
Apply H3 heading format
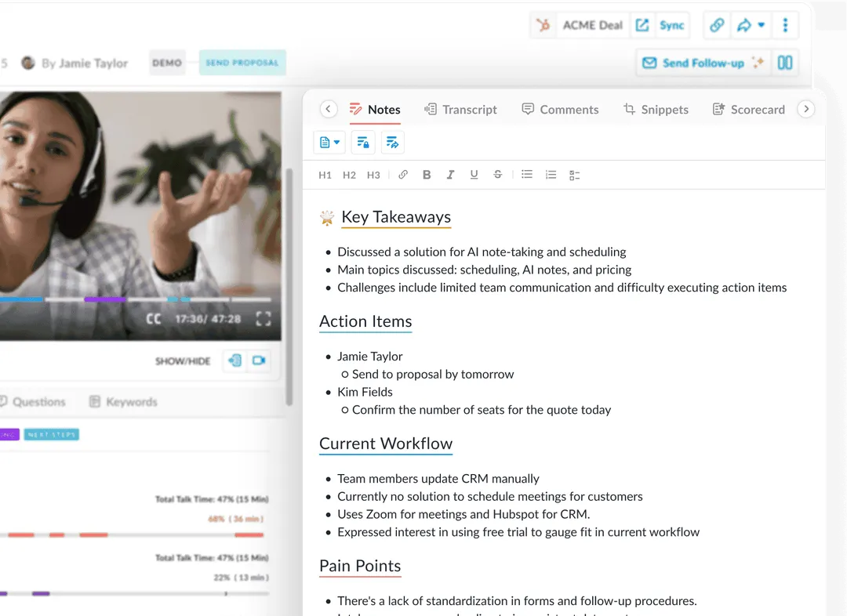click(x=373, y=175)
